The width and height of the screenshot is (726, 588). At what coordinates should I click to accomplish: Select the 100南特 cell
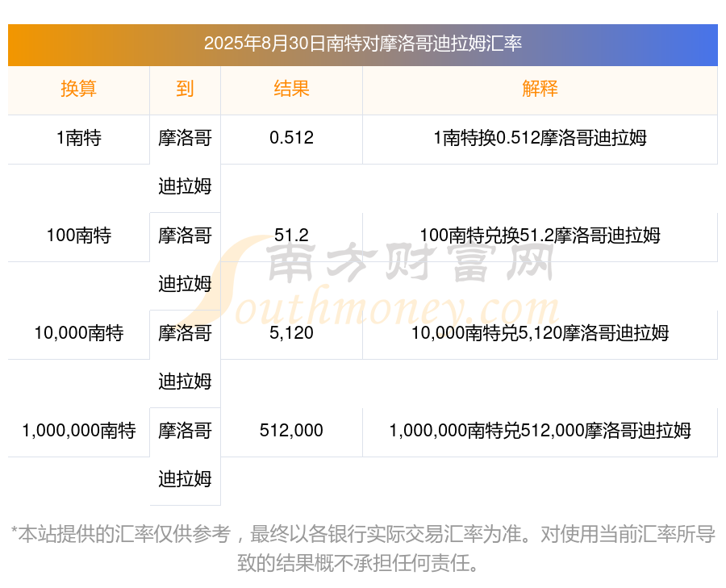pyautogui.click(x=79, y=236)
